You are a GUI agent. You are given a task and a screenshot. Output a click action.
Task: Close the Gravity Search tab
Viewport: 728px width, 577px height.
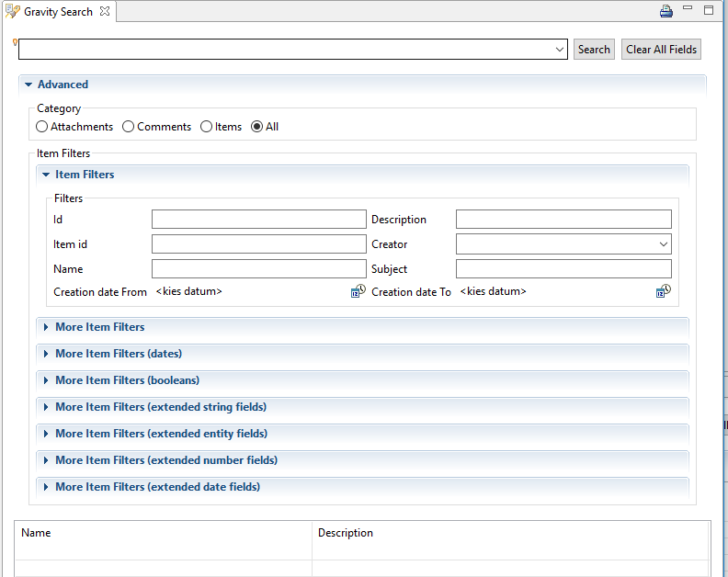point(105,12)
